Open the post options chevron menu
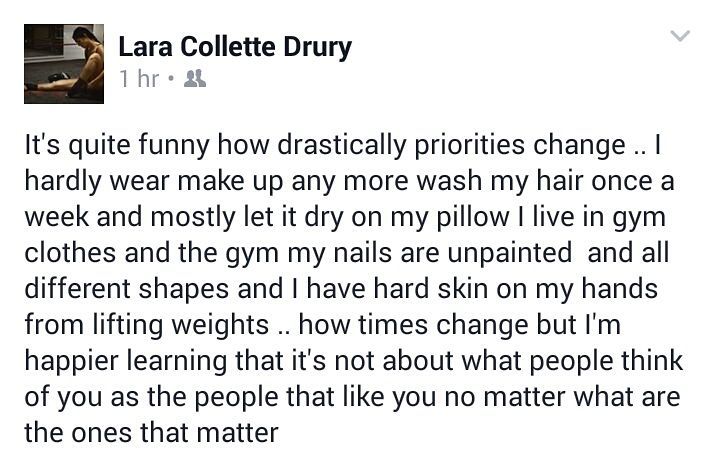The image size is (720, 453). pos(679,37)
